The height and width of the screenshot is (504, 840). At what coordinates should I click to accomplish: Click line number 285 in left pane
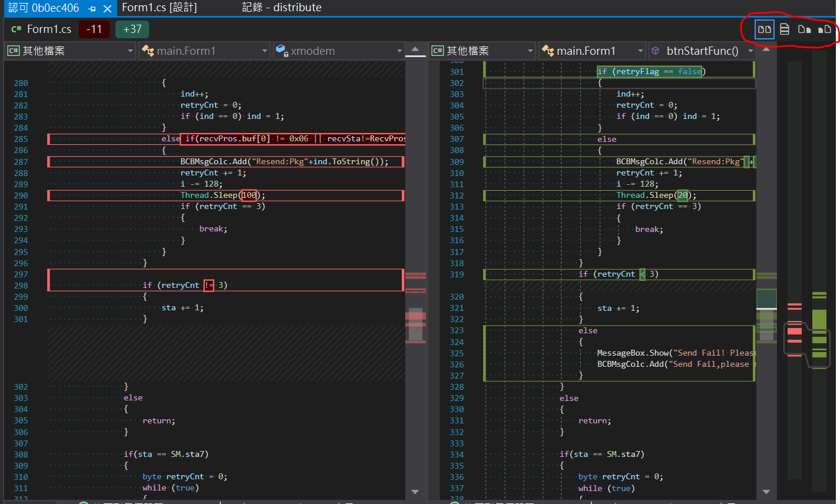21,139
